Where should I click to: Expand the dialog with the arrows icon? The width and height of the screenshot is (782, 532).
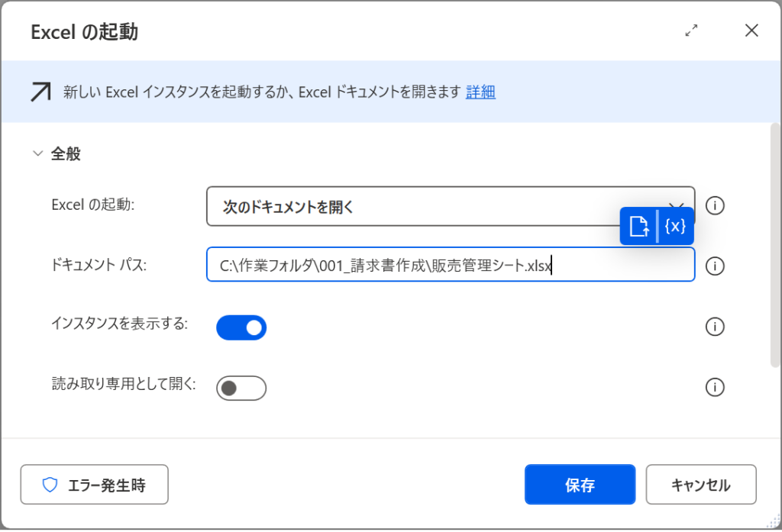coord(691,31)
